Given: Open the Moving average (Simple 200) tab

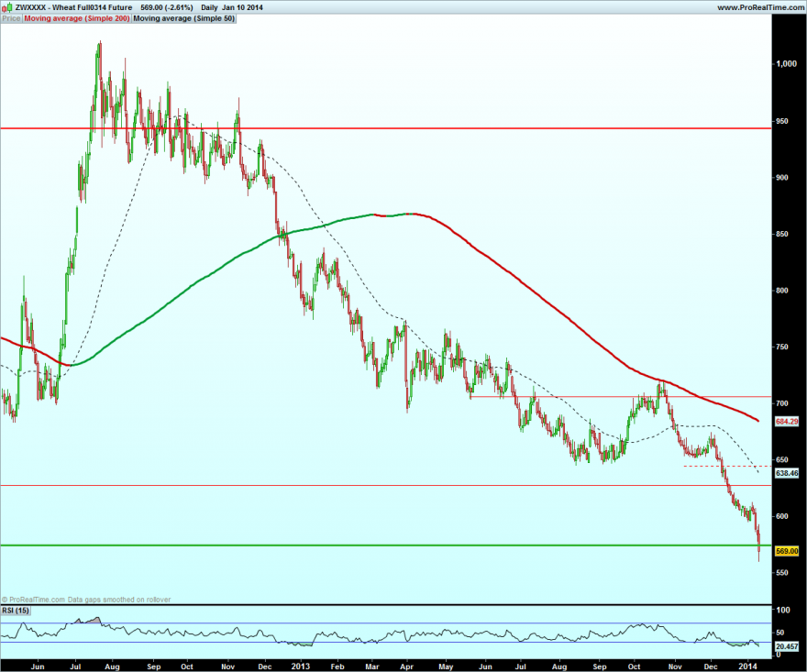Looking at the screenshot, I should click(x=77, y=18).
